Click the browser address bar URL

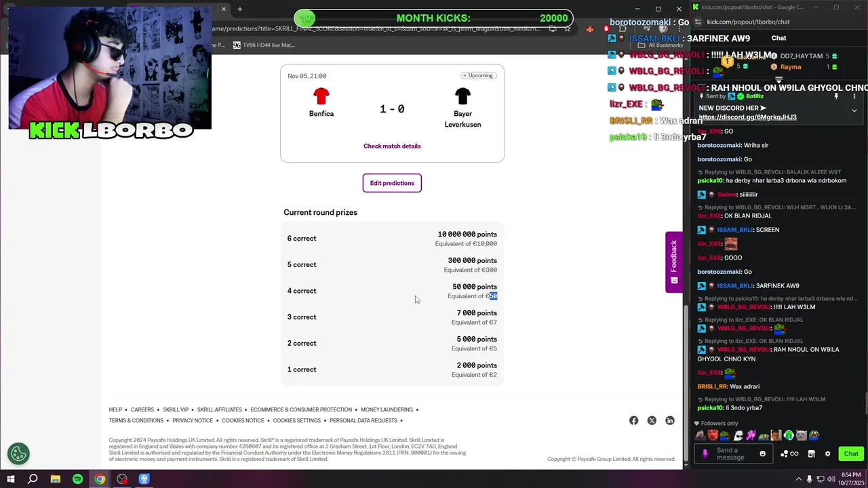pyautogui.click(x=376, y=28)
